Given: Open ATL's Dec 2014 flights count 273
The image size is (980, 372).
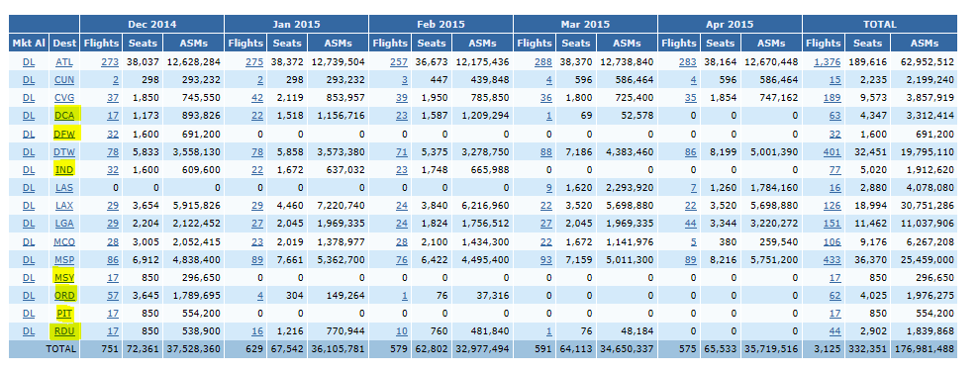Looking at the screenshot, I should [x=109, y=61].
